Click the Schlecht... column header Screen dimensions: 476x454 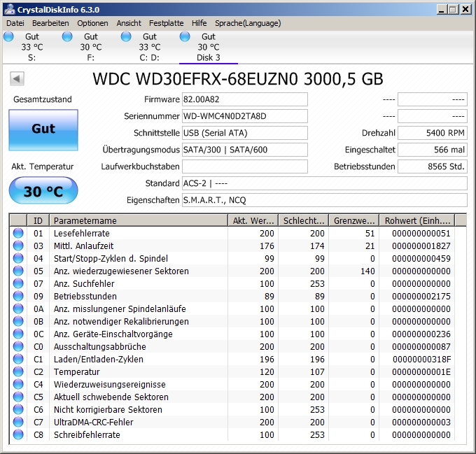tap(304, 220)
